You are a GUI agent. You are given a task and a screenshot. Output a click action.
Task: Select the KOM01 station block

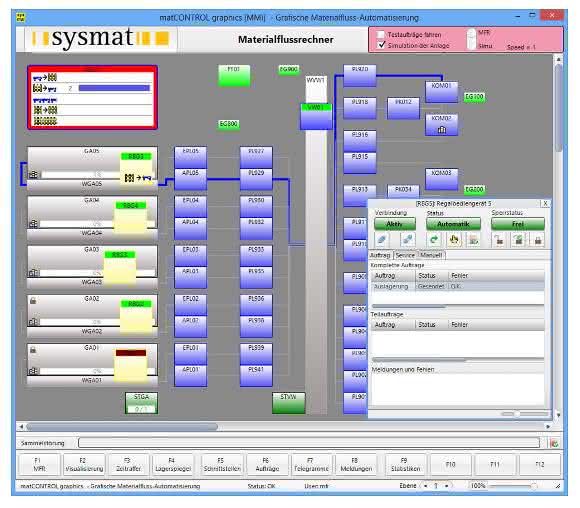click(x=441, y=92)
